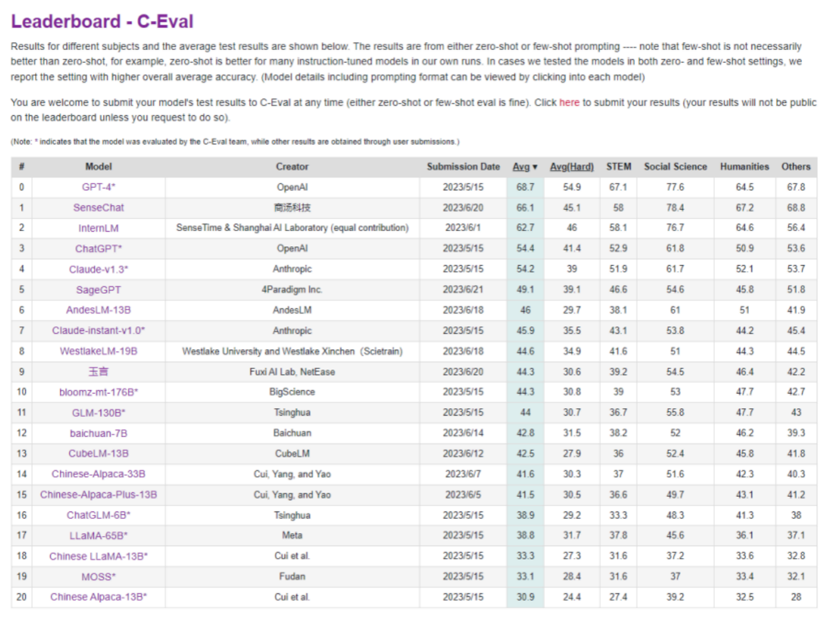Select the WestlakeLM-19B model link
Image resolution: width=840 pixels, height=622 pixels.
click(x=99, y=351)
